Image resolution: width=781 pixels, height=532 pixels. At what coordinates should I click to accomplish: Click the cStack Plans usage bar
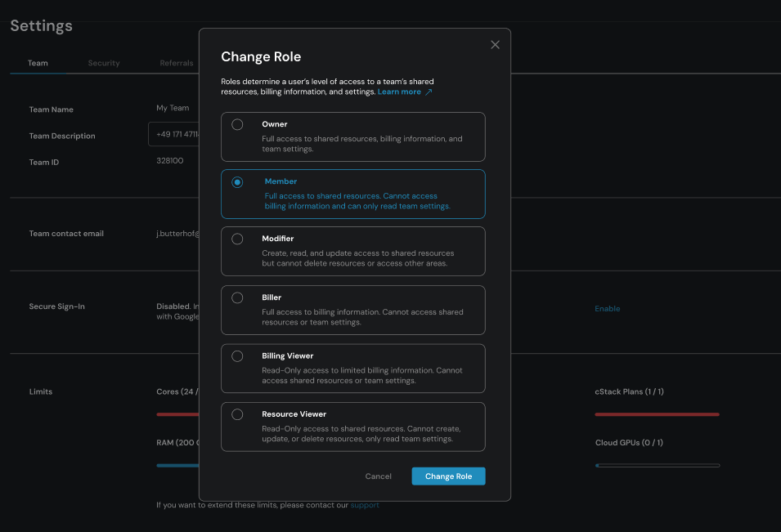click(657, 414)
